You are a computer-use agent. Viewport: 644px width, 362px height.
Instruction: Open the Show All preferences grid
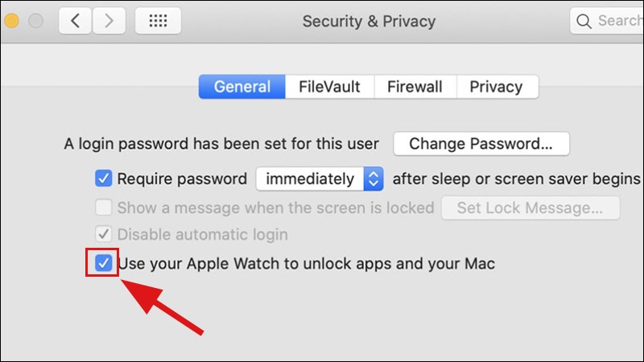tap(157, 21)
